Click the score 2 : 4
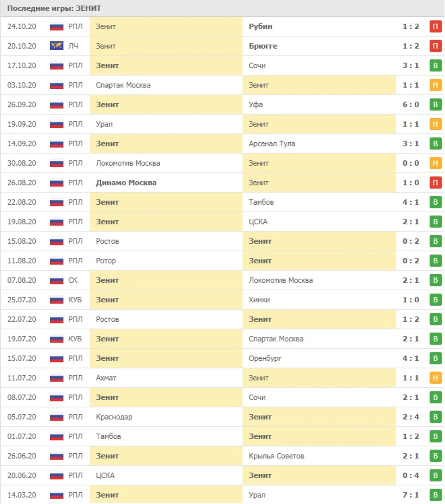445x504 pixels. (411, 417)
